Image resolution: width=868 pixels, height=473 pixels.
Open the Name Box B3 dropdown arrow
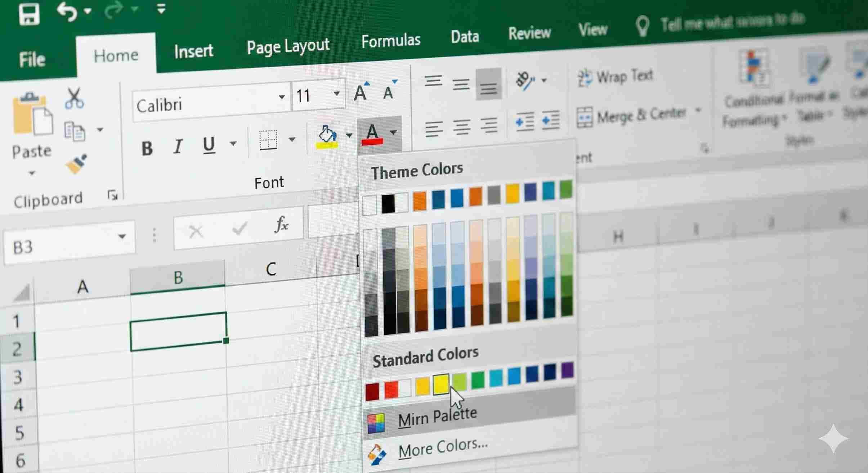pos(122,236)
